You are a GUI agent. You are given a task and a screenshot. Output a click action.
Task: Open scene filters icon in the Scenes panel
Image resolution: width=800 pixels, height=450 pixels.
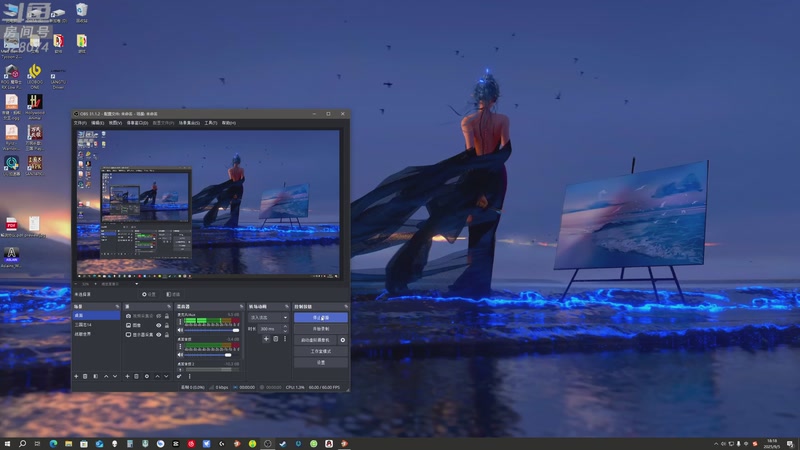click(x=95, y=377)
